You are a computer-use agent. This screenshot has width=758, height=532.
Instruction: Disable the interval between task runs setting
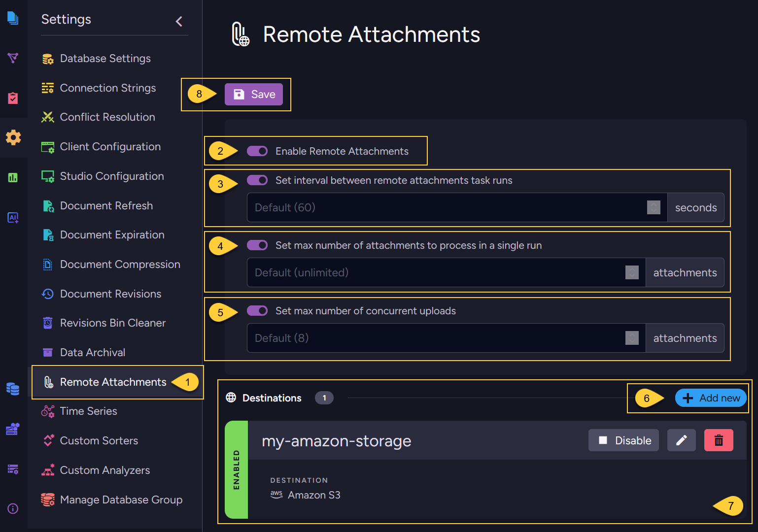tap(257, 180)
